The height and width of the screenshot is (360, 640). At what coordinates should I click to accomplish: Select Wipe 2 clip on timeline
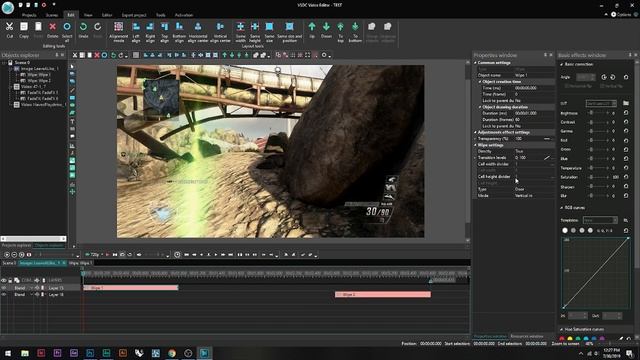coord(383,294)
